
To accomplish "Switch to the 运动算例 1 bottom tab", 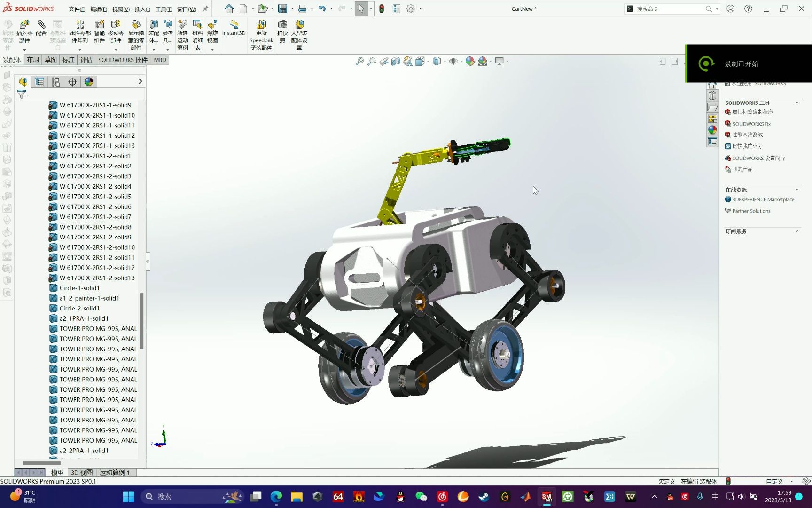I will 115,472.
